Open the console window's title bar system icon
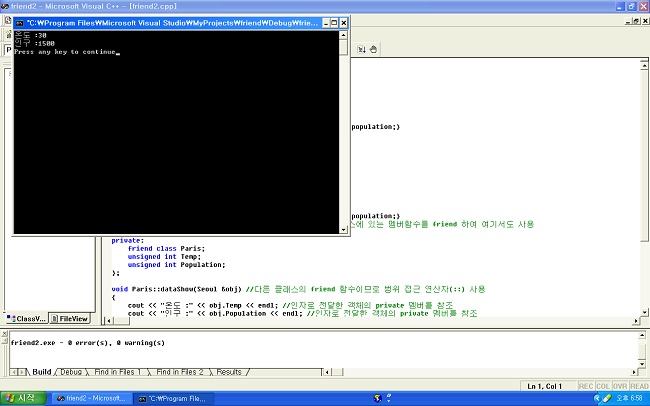This screenshot has width=650, height=406. (19, 21)
